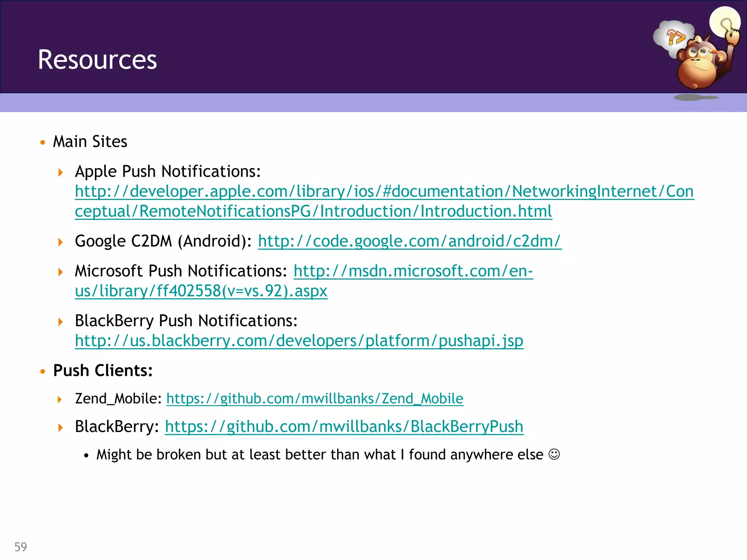The width and height of the screenshot is (747, 560).
Task: Open the Zend_Mobile GitHub repository link
Action: click(315, 398)
